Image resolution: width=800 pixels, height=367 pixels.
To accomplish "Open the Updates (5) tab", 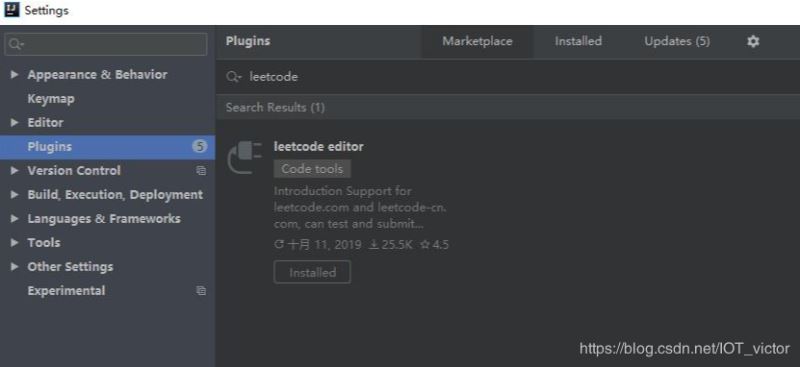I will click(x=677, y=41).
